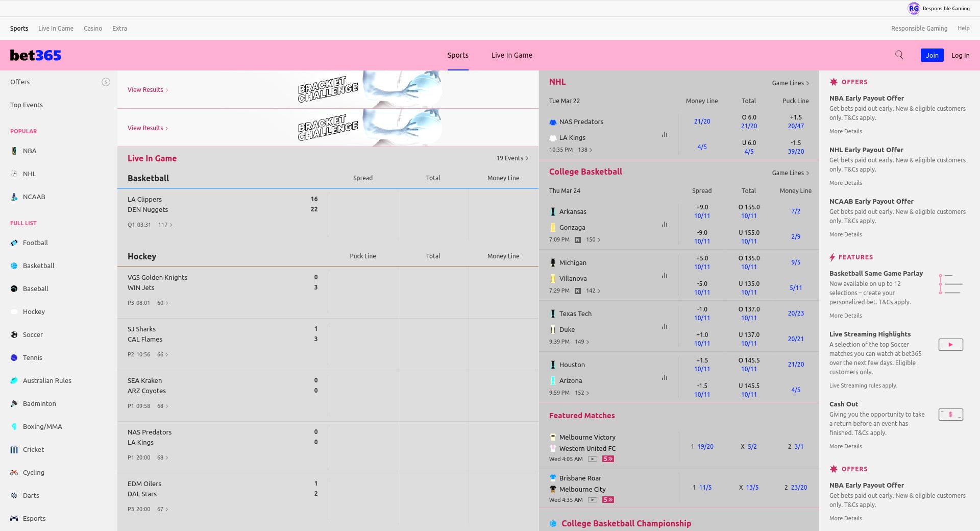Click the live stream icon for Melbourne Victory match
The image size is (980, 531).
(x=593, y=459)
